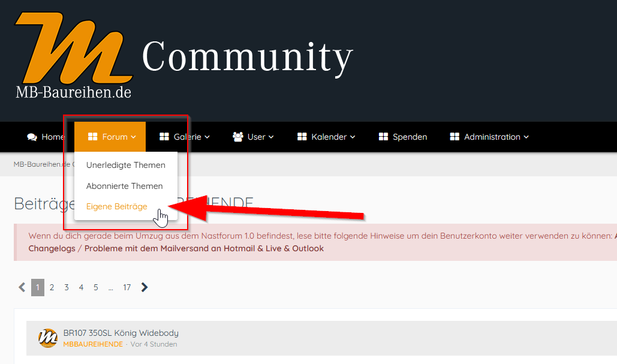
Task: Click the Spenden grid icon
Action: click(x=384, y=137)
